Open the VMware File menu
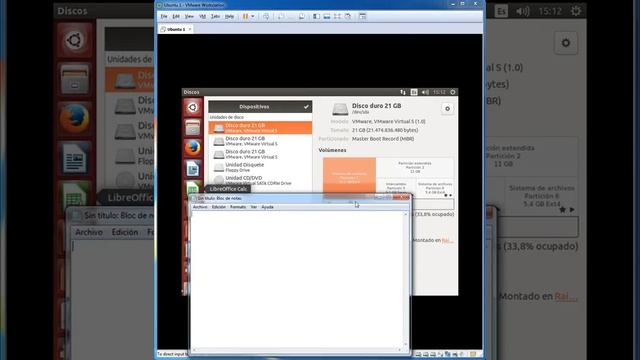 point(164,16)
